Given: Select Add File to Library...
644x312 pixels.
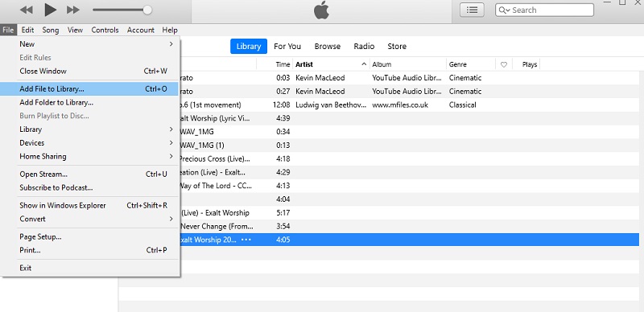Looking at the screenshot, I should 89,88.
